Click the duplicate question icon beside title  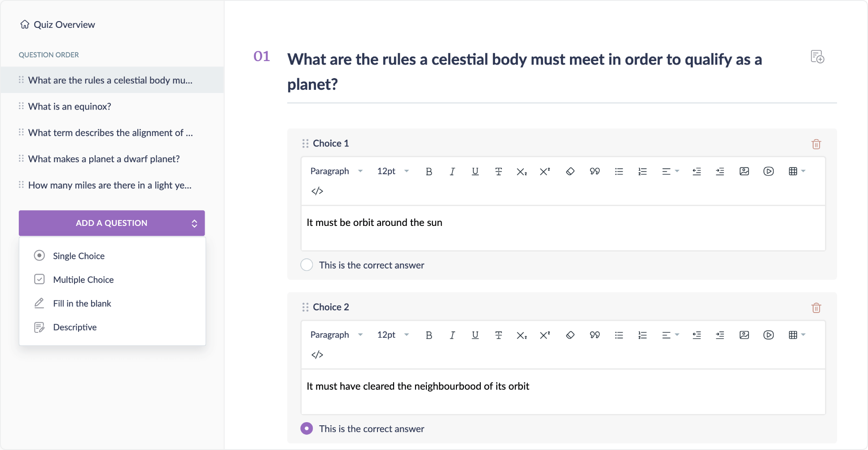coord(817,57)
